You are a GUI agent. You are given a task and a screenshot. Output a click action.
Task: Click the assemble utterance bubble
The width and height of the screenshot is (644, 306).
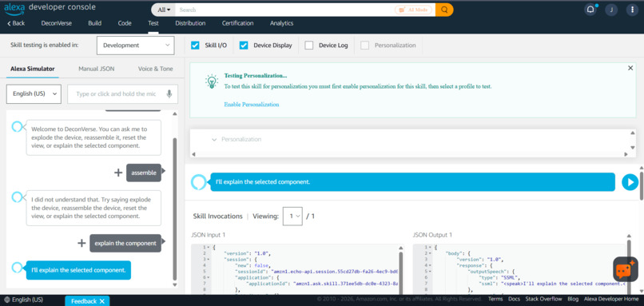point(144,173)
